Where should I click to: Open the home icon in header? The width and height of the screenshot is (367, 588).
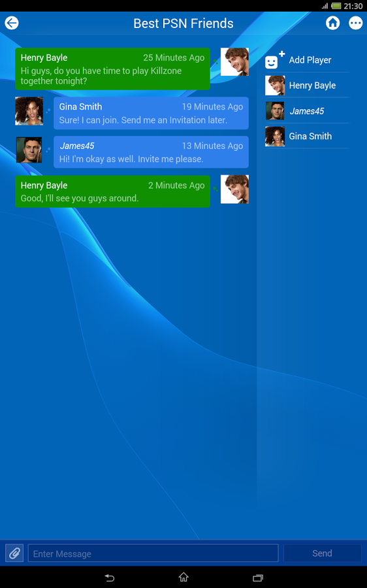pos(332,23)
